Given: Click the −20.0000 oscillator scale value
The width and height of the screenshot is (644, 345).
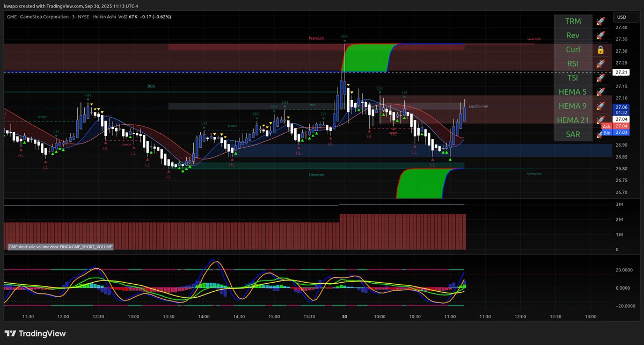Looking at the screenshot, I should (625, 306).
